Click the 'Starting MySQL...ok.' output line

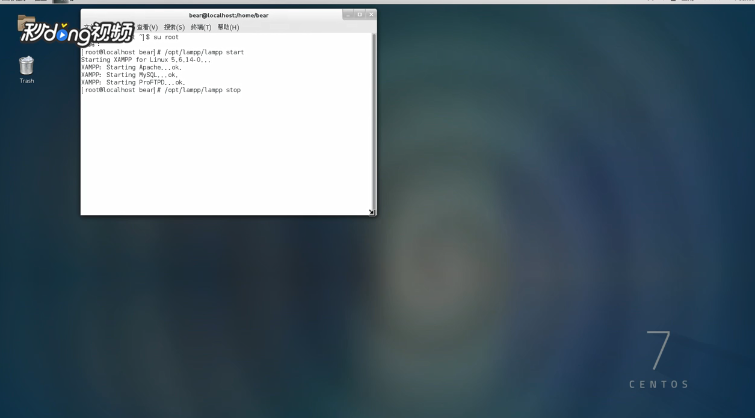[130, 75]
